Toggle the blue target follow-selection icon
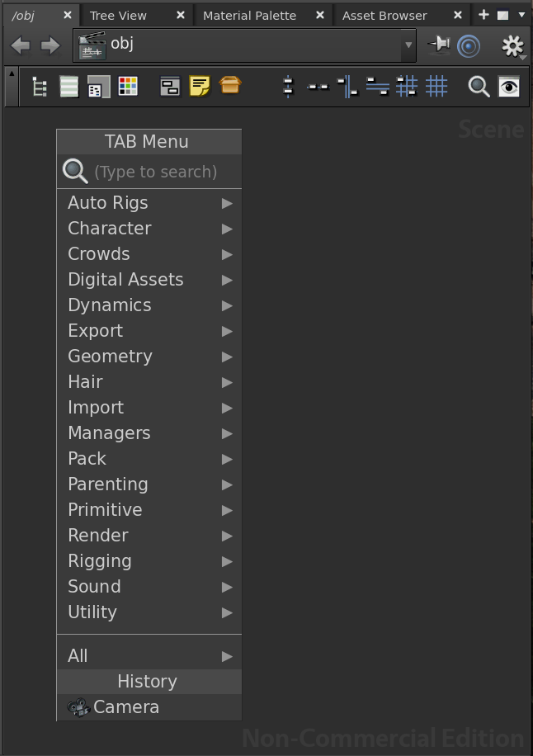The width and height of the screenshot is (533, 756). tap(469, 45)
